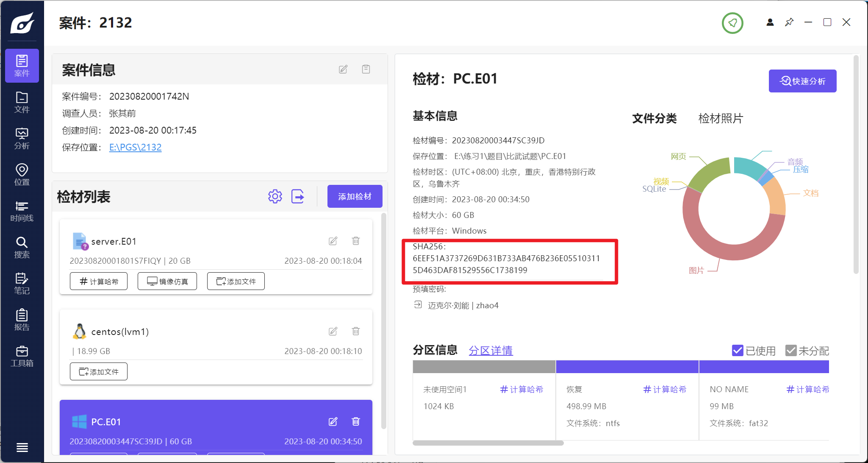Click the SHA256 hash value text
The height and width of the screenshot is (463, 868).
click(x=506, y=264)
